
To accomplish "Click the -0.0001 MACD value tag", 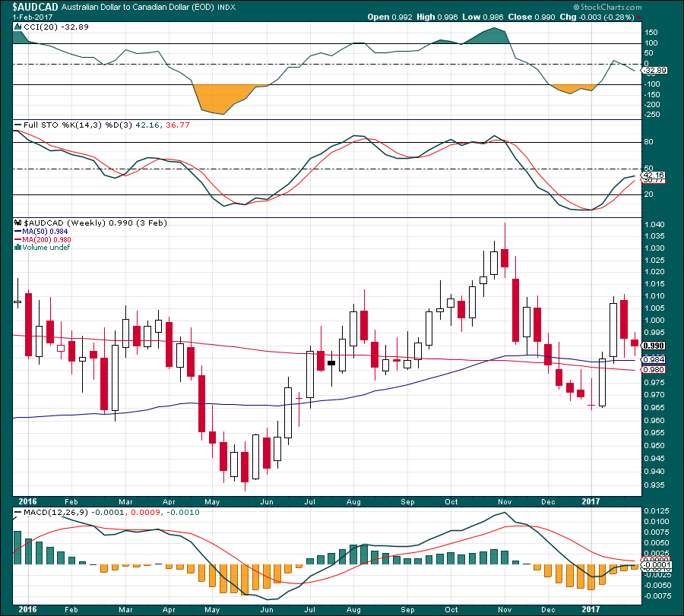I will click(x=656, y=565).
